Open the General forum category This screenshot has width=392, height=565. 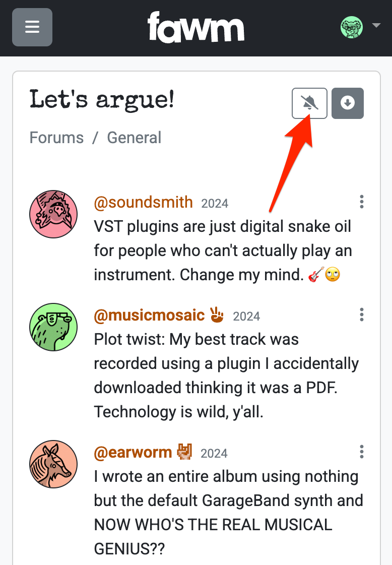[x=134, y=137]
